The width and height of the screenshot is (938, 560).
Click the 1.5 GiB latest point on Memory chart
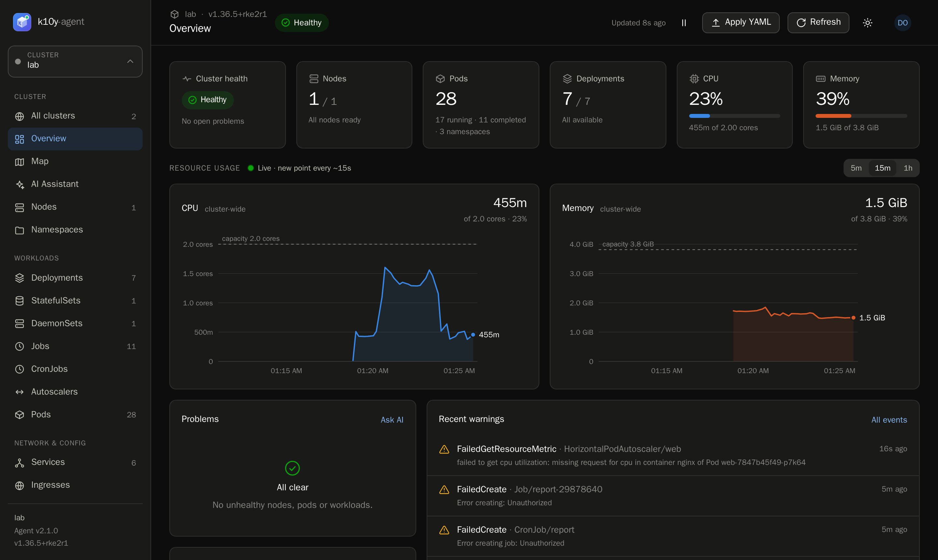tap(853, 318)
